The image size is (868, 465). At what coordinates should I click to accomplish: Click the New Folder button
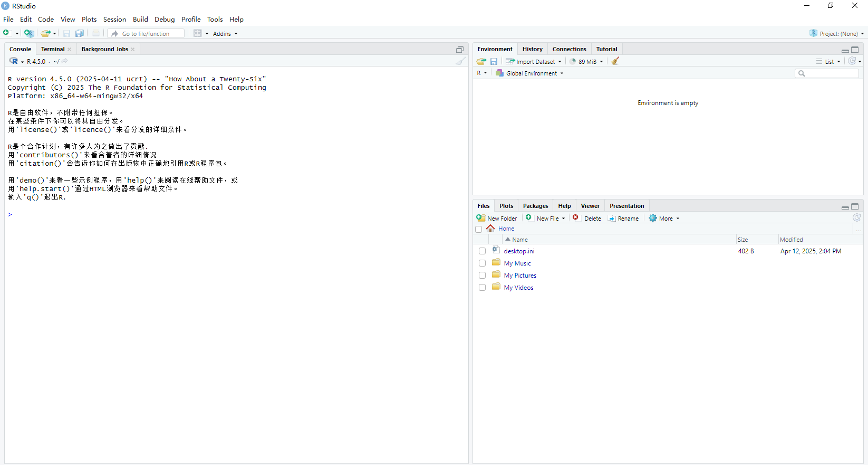[497, 219]
